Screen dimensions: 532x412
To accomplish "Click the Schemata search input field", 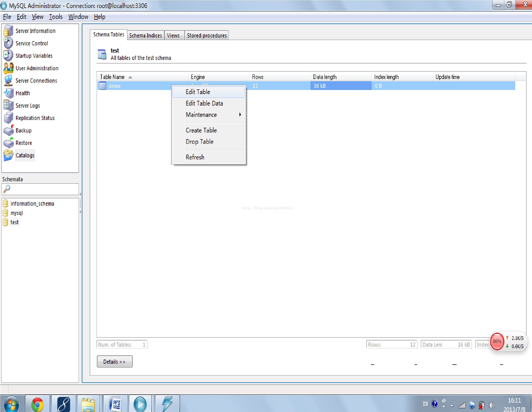I will pos(40,189).
